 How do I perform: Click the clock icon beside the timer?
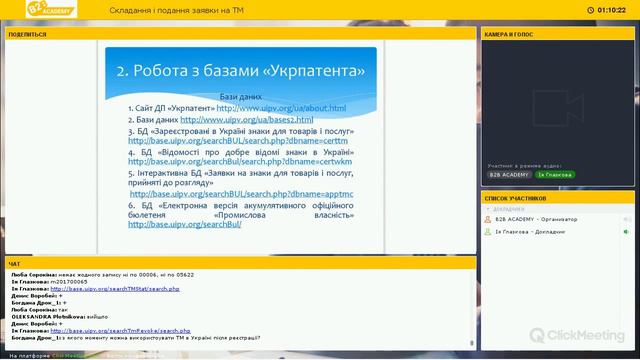590,10
